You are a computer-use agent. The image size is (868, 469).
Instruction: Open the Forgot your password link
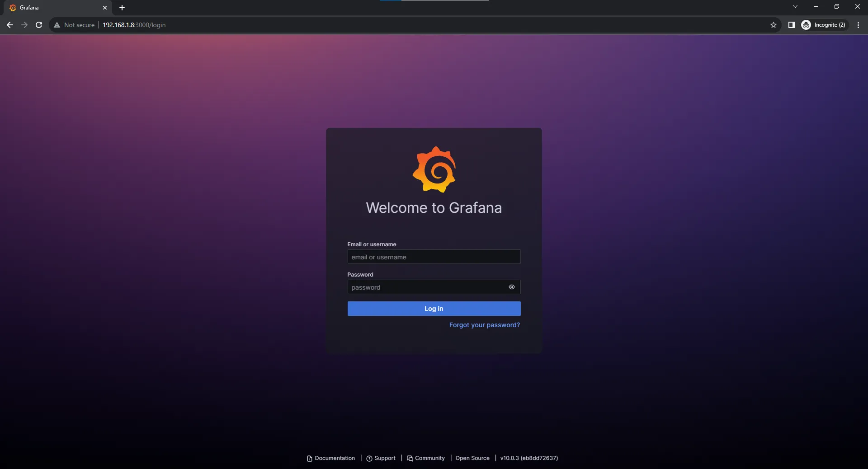tap(485, 325)
